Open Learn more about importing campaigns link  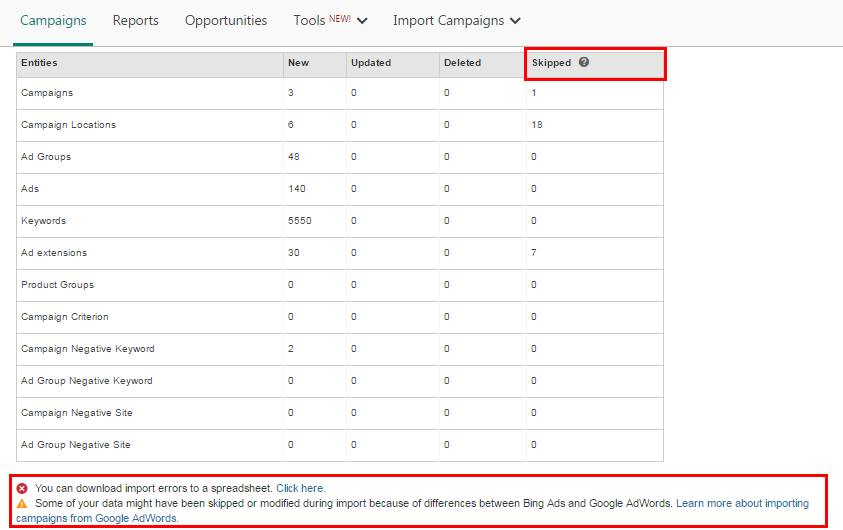tap(412, 511)
